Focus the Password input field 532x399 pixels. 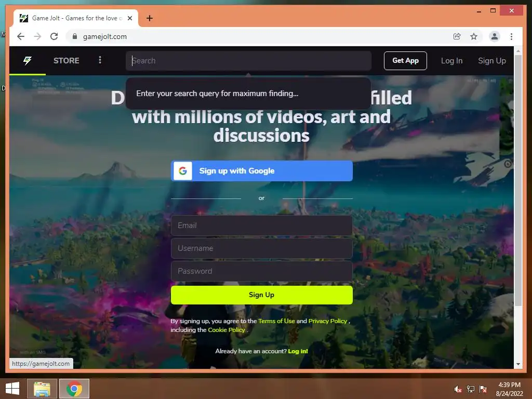[x=262, y=271]
